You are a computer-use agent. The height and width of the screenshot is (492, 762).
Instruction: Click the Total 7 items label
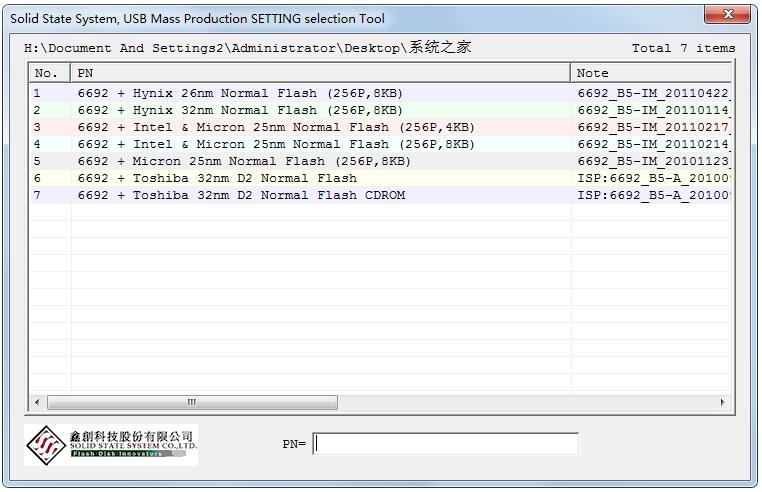(683, 48)
